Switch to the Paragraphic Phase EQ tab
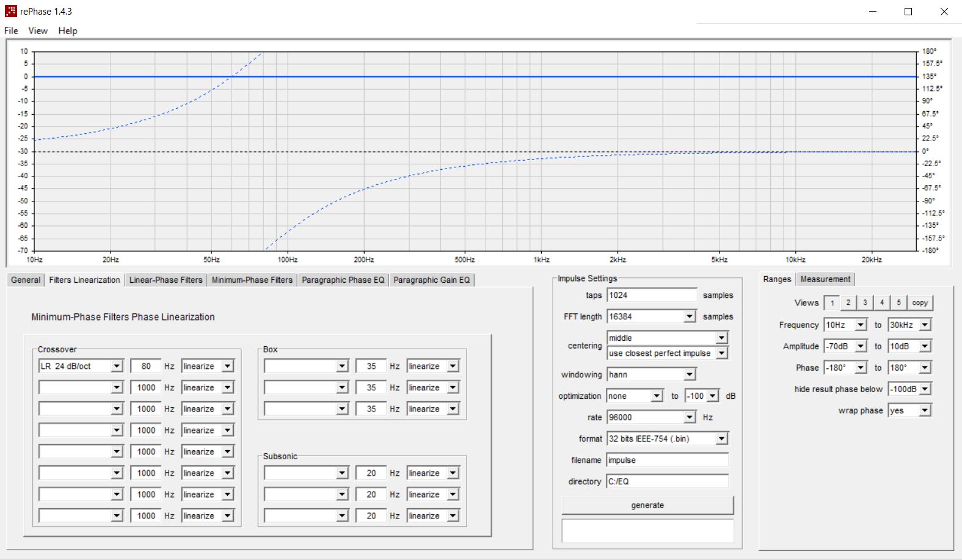The image size is (962, 560). pyautogui.click(x=343, y=280)
